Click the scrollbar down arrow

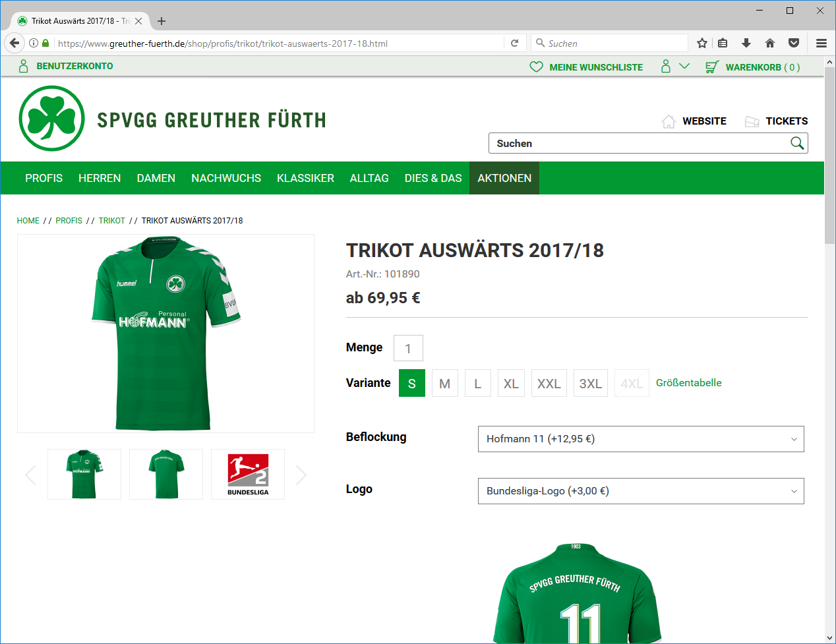(x=829, y=638)
